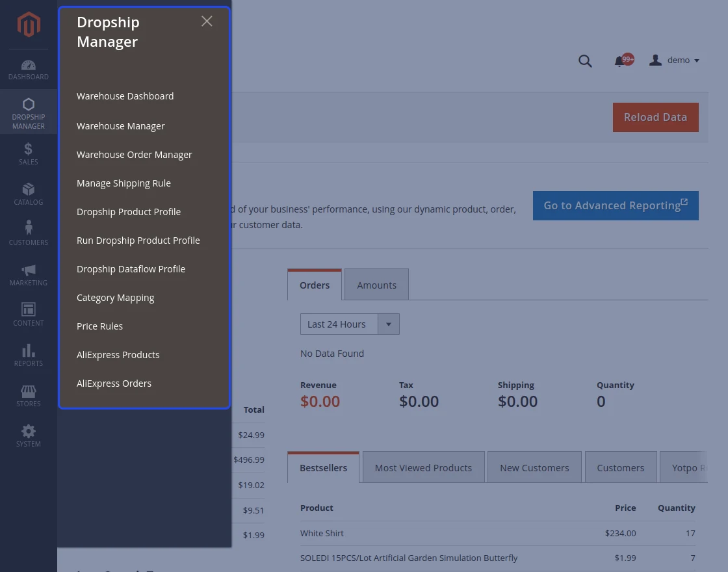
Task: Open Dropship Product Profile entry
Action: [129, 212]
